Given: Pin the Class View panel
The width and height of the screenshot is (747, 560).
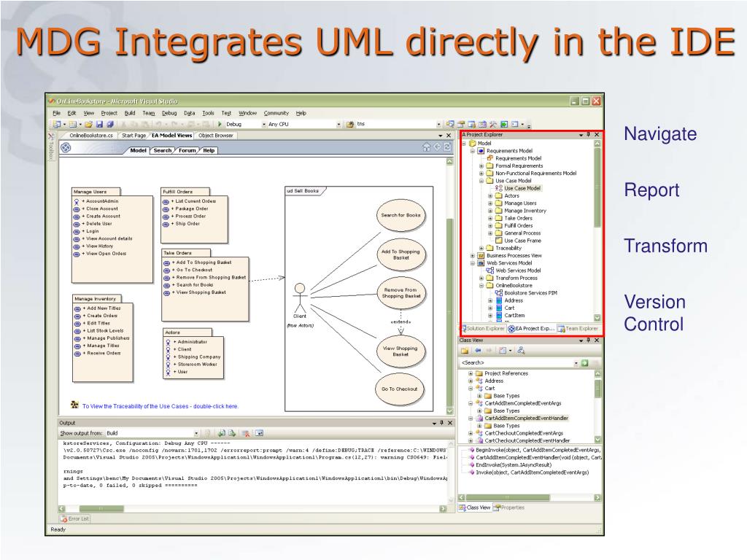Looking at the screenshot, I should pos(589,341).
